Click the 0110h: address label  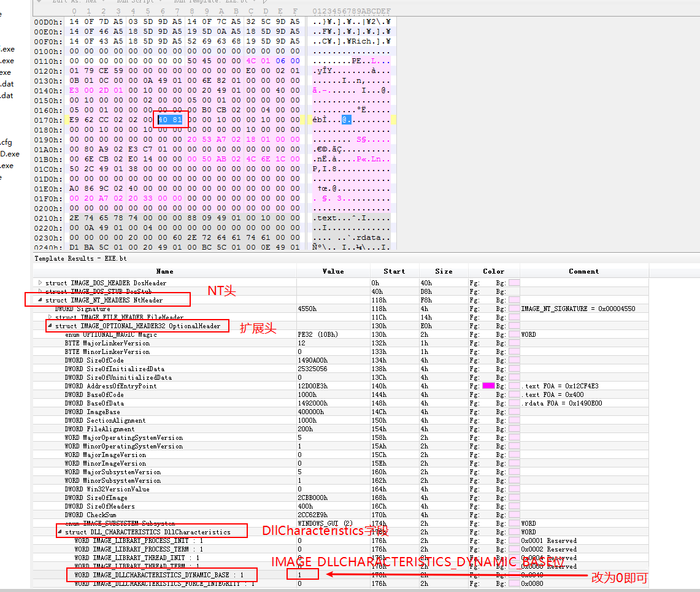[48, 61]
